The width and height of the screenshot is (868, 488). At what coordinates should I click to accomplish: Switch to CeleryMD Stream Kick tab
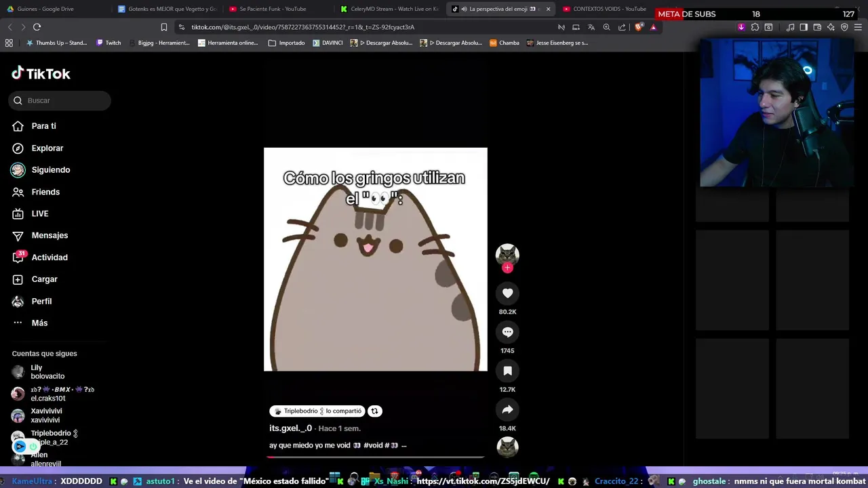click(x=389, y=9)
